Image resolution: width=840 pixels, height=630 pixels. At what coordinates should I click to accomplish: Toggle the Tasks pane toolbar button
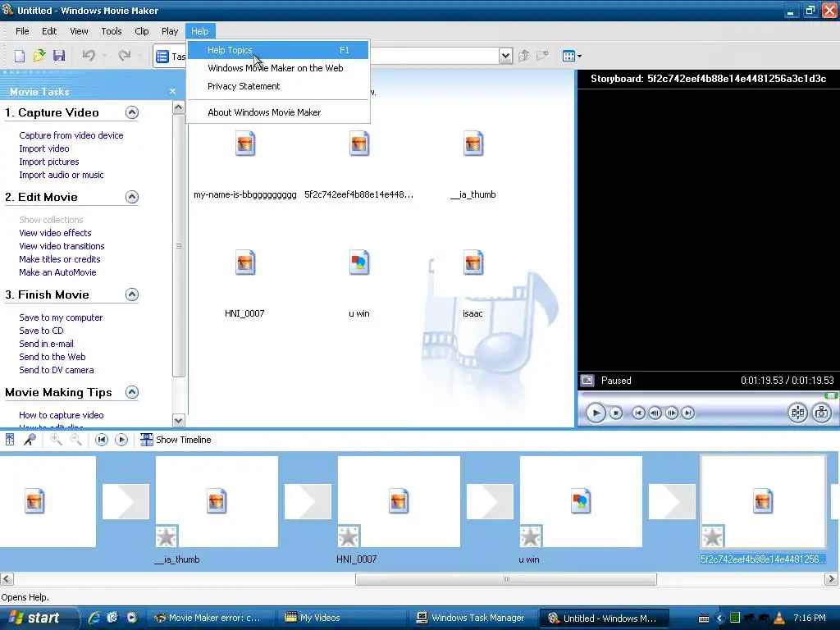(171, 57)
